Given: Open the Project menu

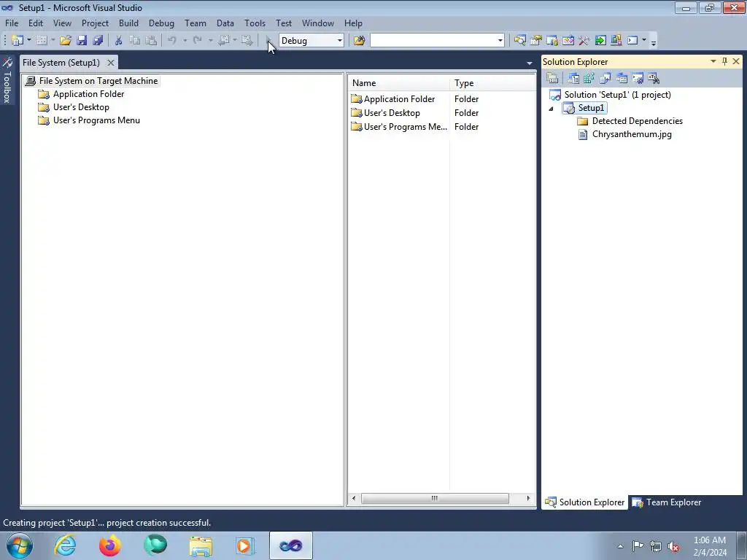Looking at the screenshot, I should point(95,23).
